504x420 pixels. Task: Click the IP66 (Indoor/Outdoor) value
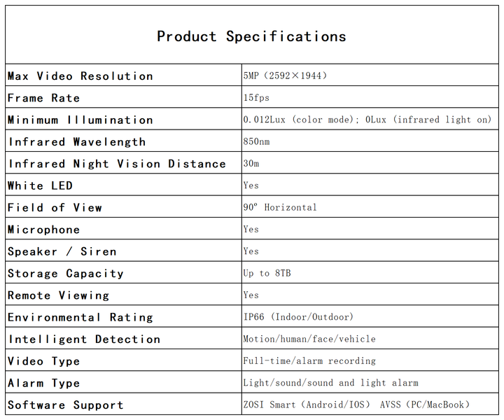click(x=298, y=317)
